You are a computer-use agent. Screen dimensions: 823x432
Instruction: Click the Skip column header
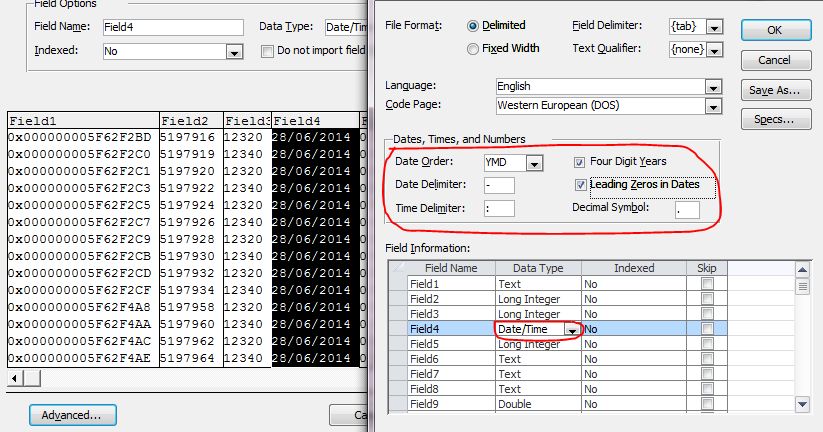[707, 268]
